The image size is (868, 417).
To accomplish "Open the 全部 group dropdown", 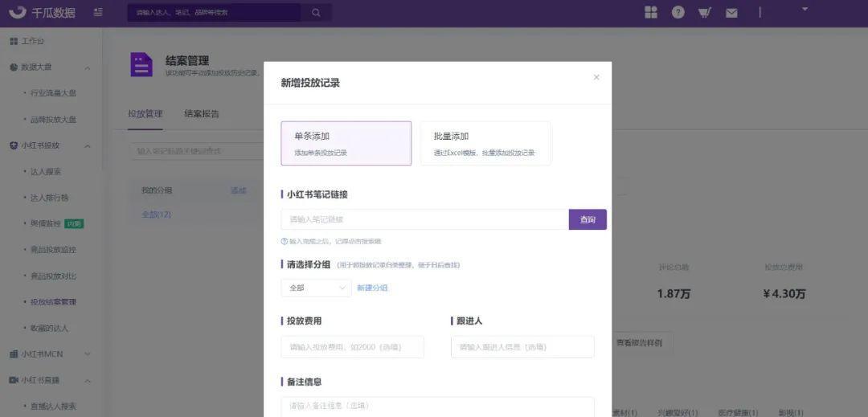I will (316, 288).
